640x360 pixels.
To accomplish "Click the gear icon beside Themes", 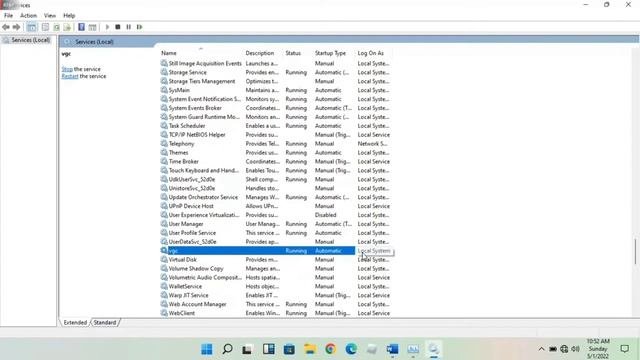I will tap(164, 153).
